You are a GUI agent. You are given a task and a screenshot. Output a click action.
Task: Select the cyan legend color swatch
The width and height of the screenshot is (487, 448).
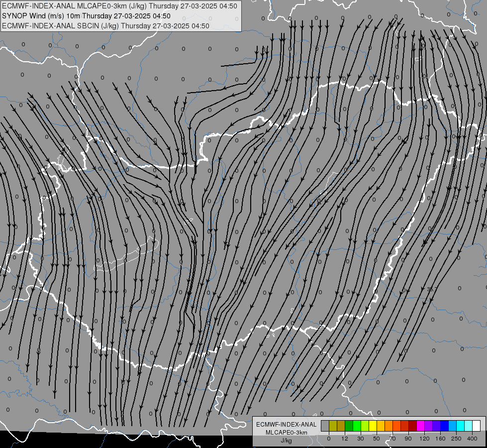tap(460, 426)
